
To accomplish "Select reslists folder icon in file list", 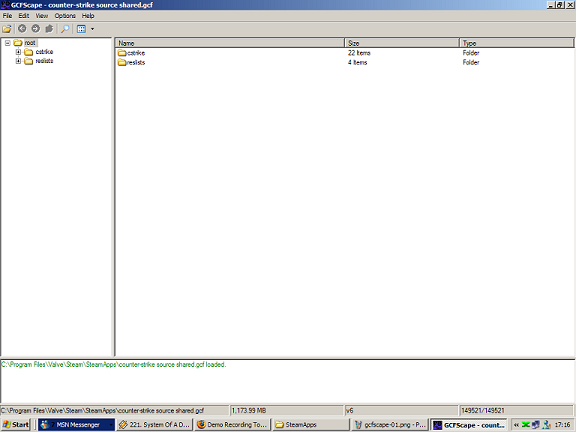I will coord(122,62).
